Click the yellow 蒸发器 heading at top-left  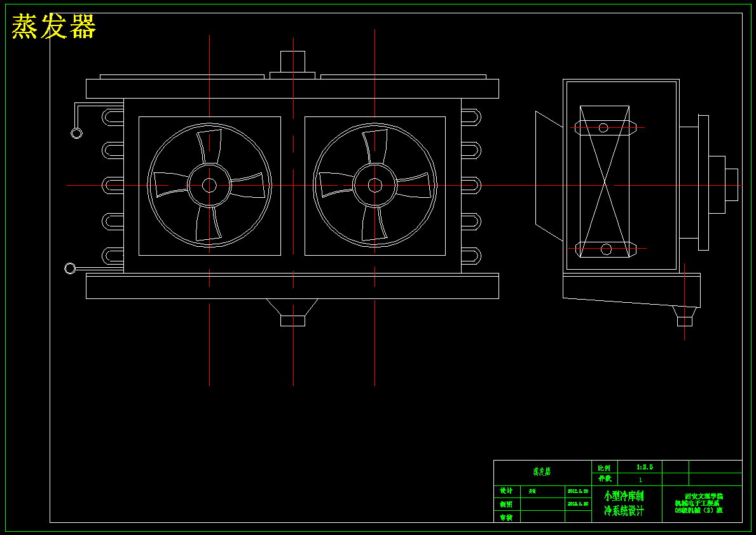point(54,26)
